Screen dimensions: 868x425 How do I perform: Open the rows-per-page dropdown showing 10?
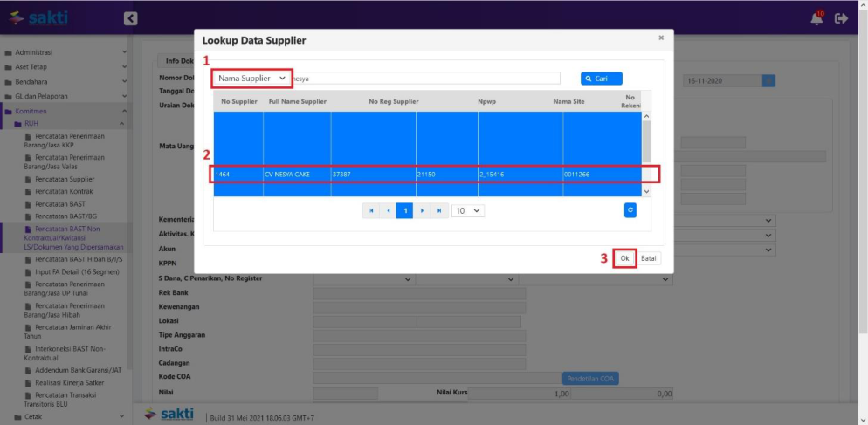[x=468, y=210]
